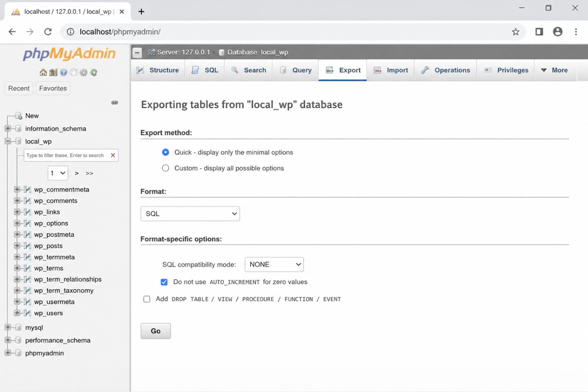Click the Favorites button

53,89
